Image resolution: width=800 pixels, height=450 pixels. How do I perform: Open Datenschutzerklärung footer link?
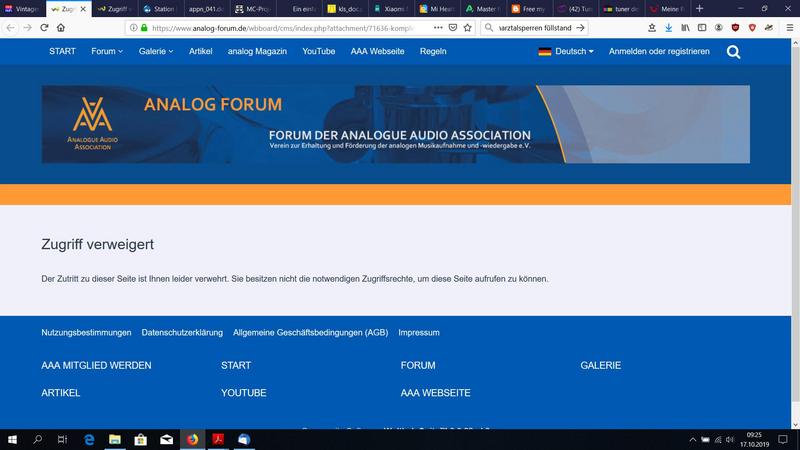[182, 332]
